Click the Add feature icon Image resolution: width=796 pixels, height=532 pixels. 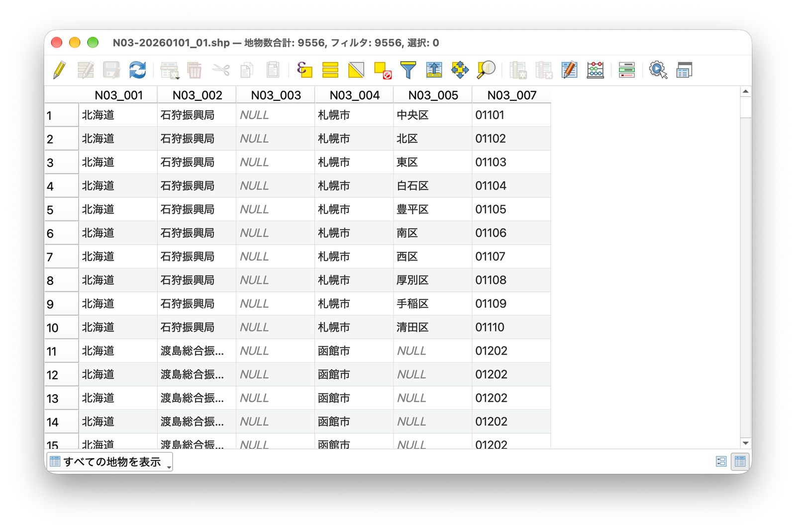pos(170,70)
